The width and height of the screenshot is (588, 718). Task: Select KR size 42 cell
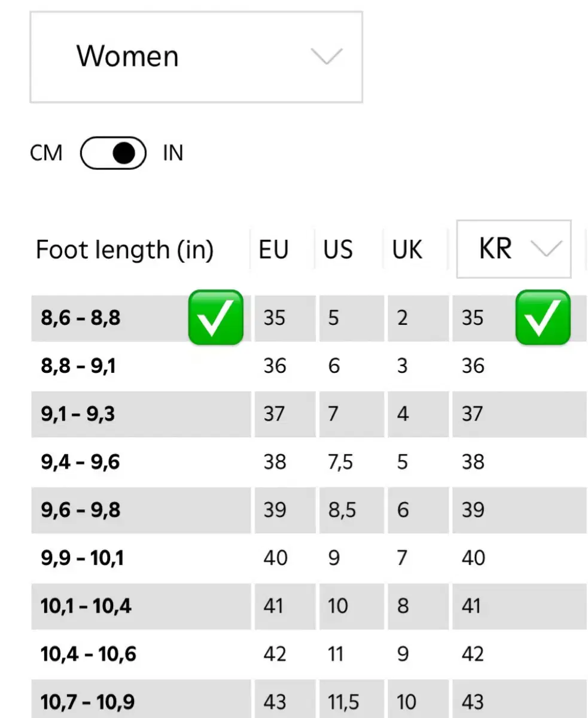click(x=473, y=654)
